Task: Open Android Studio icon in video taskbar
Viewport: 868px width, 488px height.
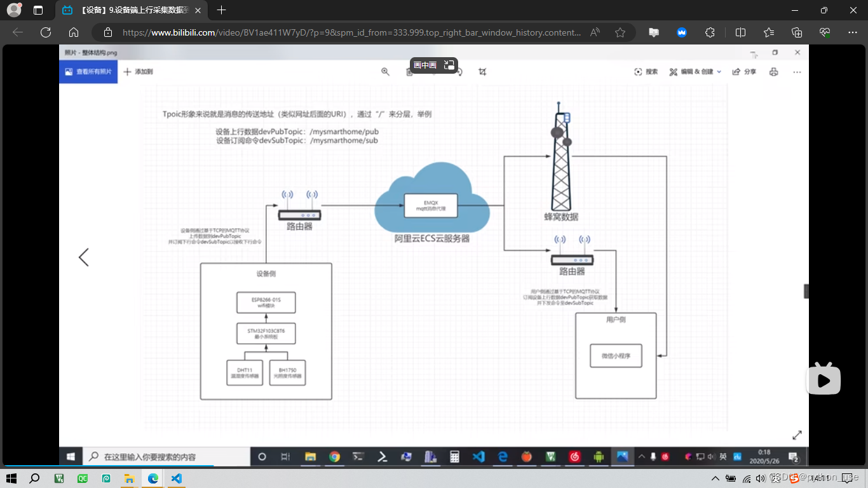Action: (x=599, y=456)
